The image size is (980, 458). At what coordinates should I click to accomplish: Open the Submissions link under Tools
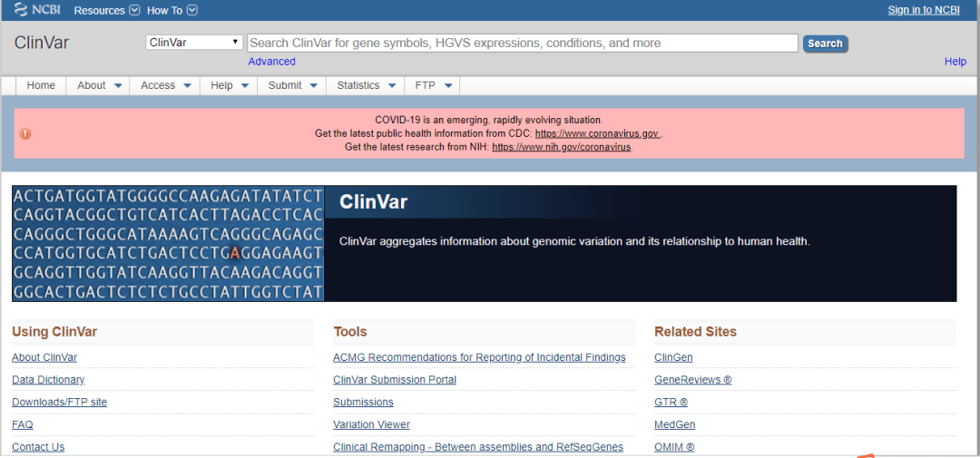point(363,402)
